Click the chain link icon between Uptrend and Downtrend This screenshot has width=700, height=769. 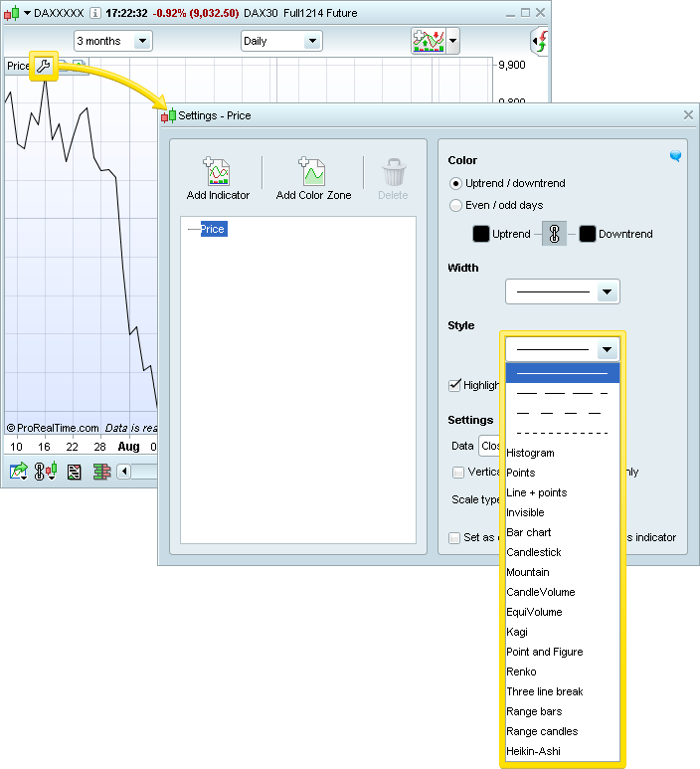(x=555, y=234)
